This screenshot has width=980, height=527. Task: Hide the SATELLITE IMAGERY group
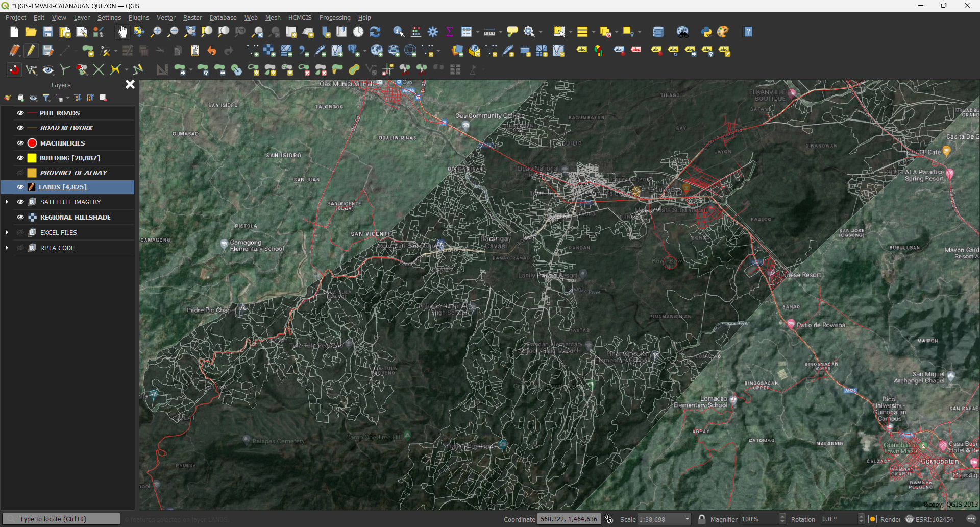pyautogui.click(x=20, y=202)
